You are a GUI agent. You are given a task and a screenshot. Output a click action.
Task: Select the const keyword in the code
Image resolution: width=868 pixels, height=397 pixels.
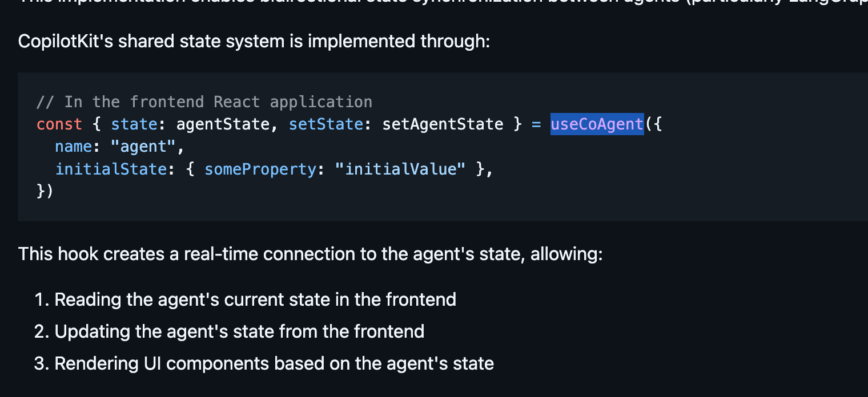point(59,124)
